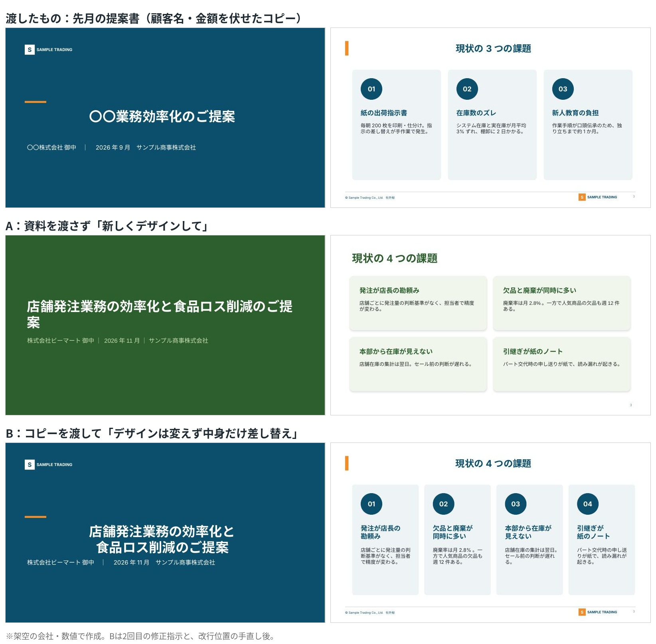Click the footer logo on the "現状の 3 つの課題" slide
Image resolution: width=656 pixels, height=644 pixels.
coord(598,197)
